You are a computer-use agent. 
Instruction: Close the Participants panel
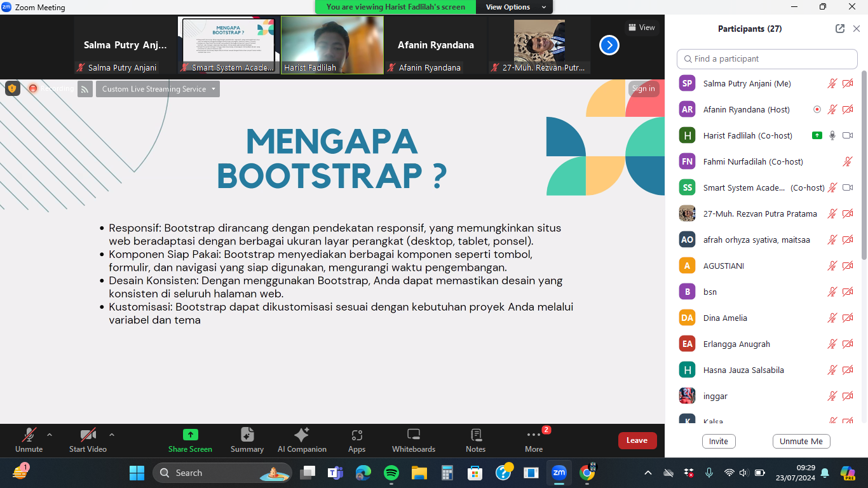pyautogui.click(x=857, y=29)
